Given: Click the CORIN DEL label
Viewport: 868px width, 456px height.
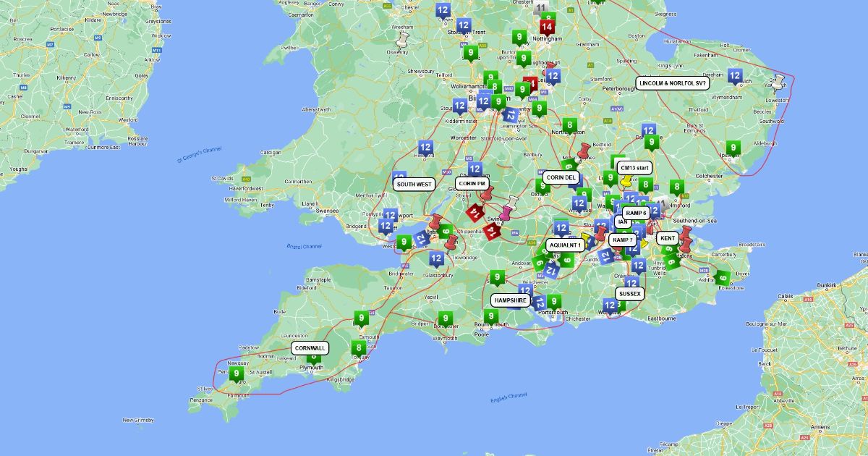Looking at the screenshot, I should (561, 177).
